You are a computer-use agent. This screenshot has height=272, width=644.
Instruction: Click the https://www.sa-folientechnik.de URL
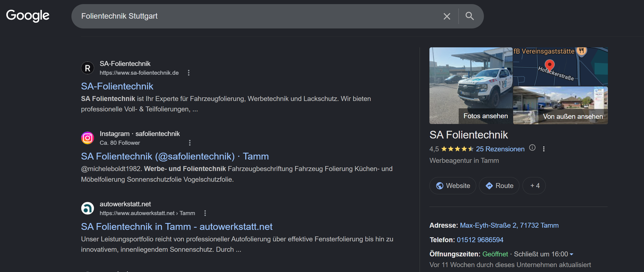point(139,73)
